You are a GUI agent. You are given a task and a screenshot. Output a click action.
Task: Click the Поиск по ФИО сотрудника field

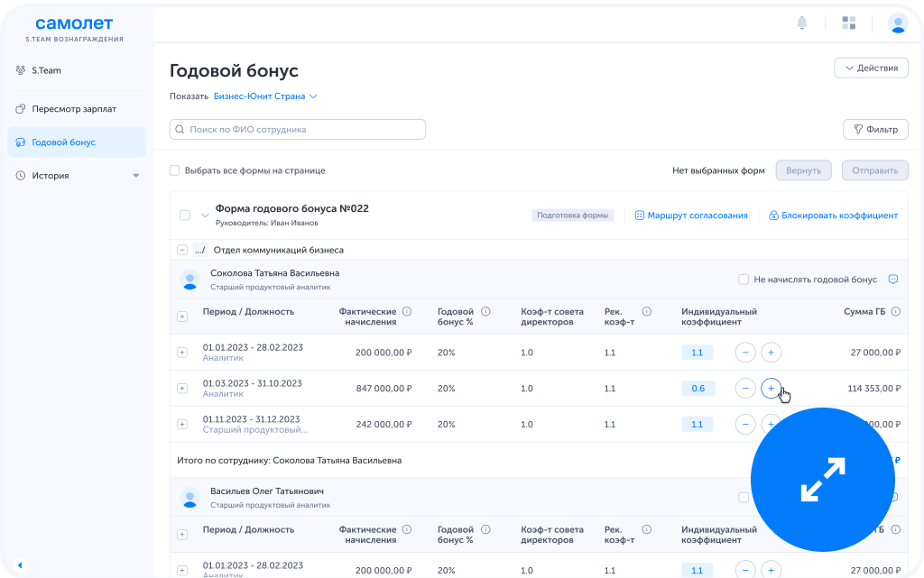pyautogui.click(x=298, y=130)
